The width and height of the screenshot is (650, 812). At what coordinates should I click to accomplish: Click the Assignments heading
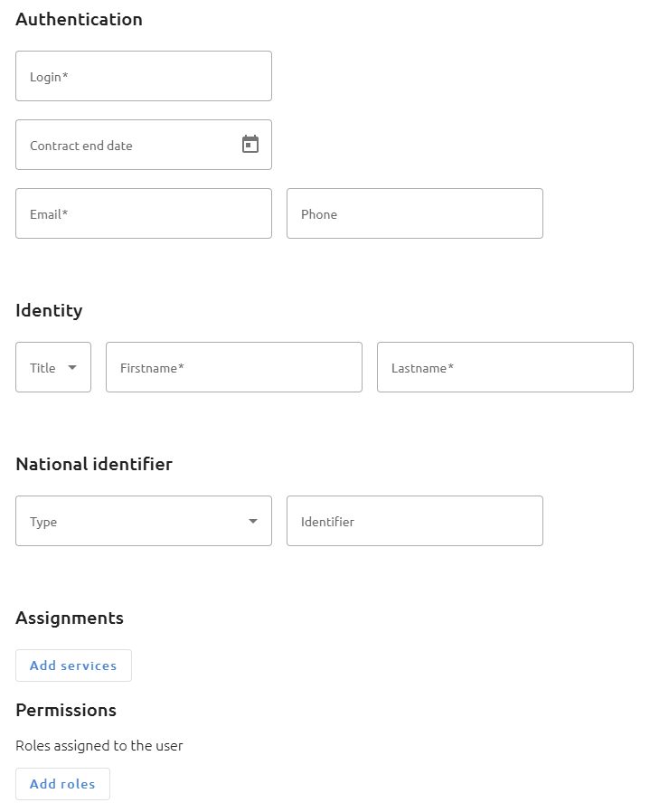pos(70,618)
